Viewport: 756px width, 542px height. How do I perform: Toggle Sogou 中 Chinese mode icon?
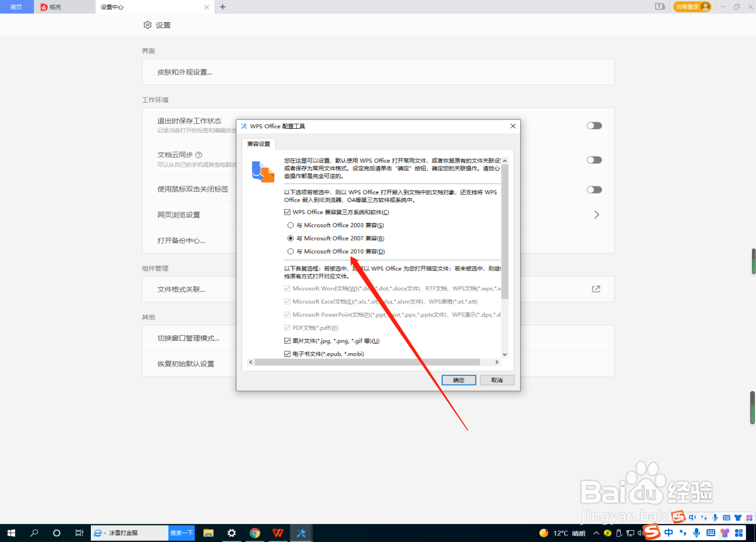[x=669, y=533]
